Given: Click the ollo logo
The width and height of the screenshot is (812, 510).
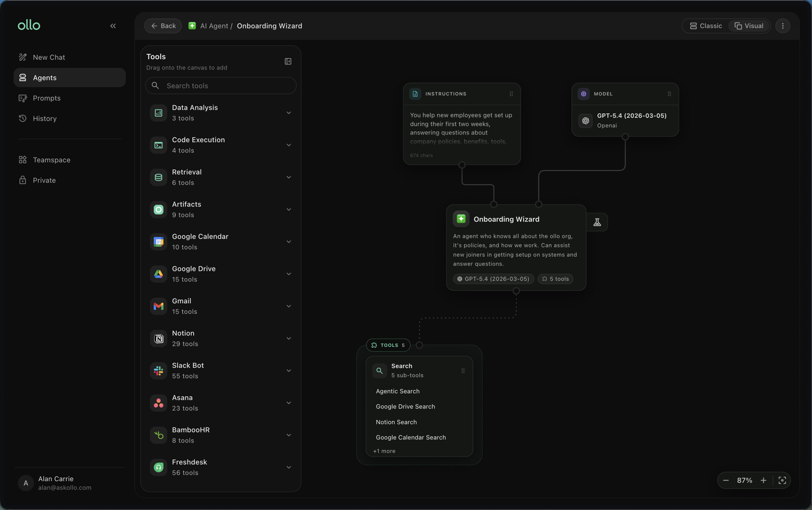Looking at the screenshot, I should pyautogui.click(x=29, y=25).
